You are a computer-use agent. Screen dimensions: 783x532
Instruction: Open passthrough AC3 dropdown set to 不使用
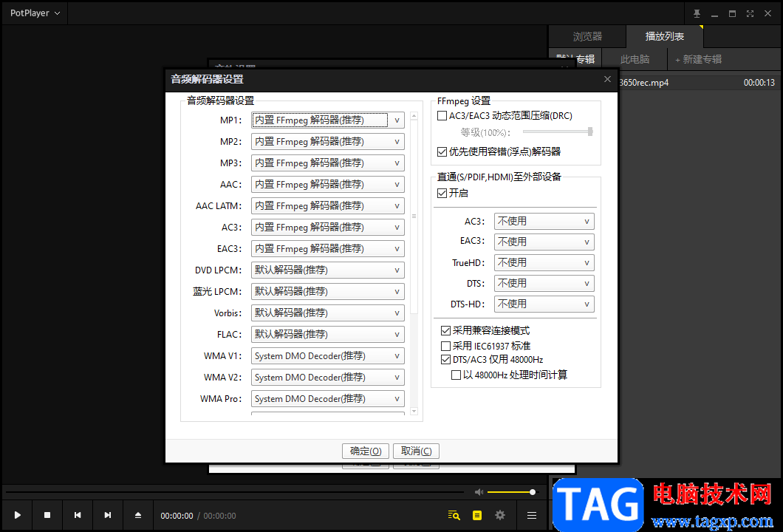544,221
